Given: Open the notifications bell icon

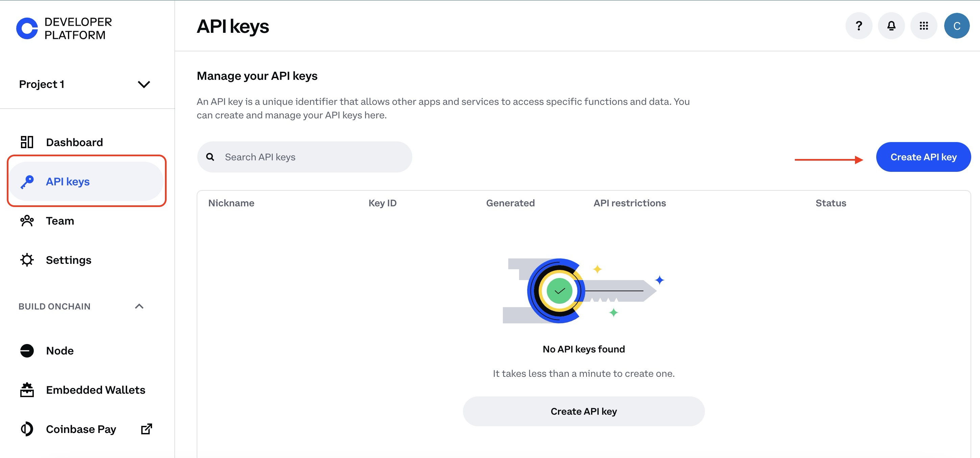Looking at the screenshot, I should click(891, 26).
